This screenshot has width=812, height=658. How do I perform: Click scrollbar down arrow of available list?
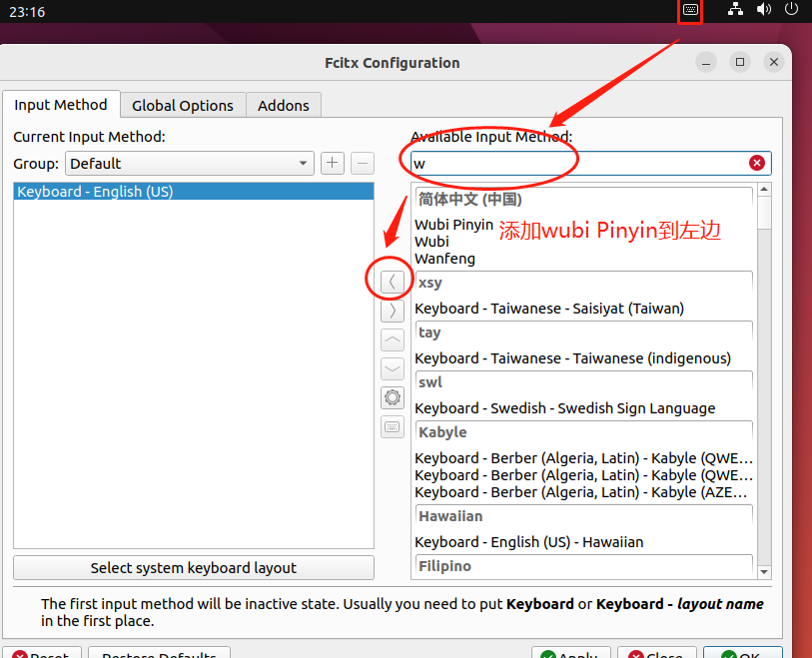click(764, 572)
